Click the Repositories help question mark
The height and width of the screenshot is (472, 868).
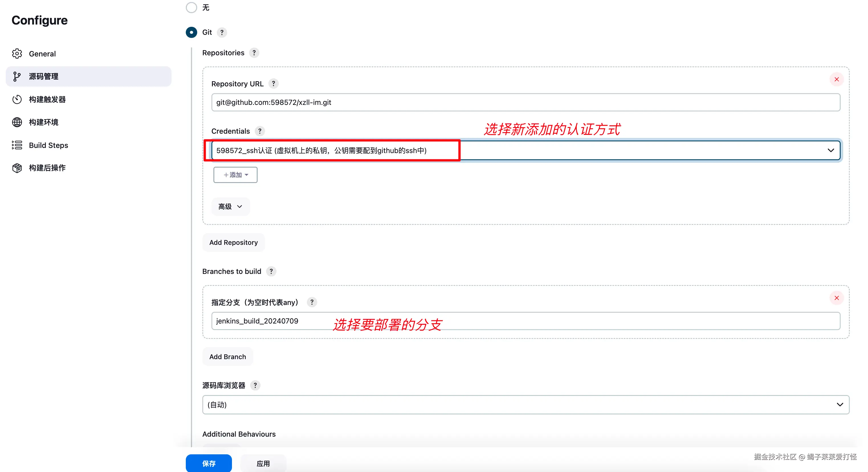(x=254, y=53)
